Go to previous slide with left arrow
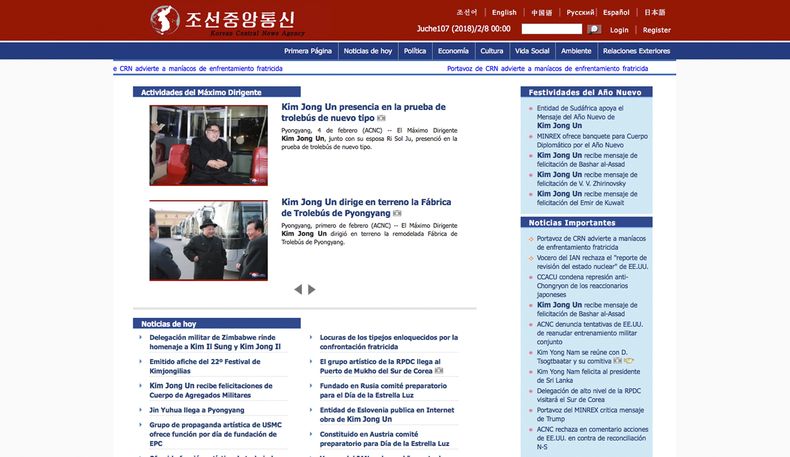This screenshot has height=457, width=790. point(298,289)
